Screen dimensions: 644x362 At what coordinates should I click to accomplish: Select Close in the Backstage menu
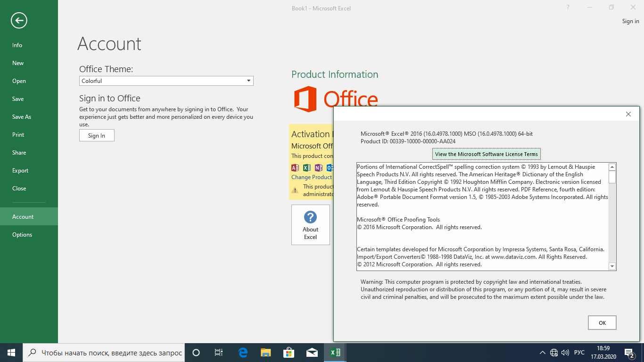(x=29, y=189)
